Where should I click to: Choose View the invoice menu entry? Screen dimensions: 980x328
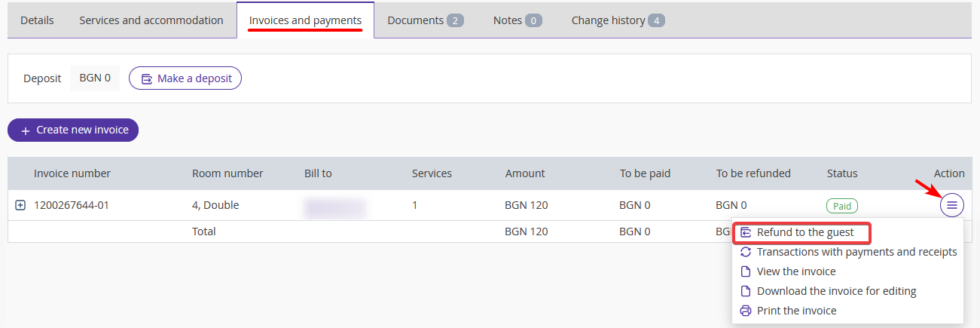pyautogui.click(x=796, y=271)
